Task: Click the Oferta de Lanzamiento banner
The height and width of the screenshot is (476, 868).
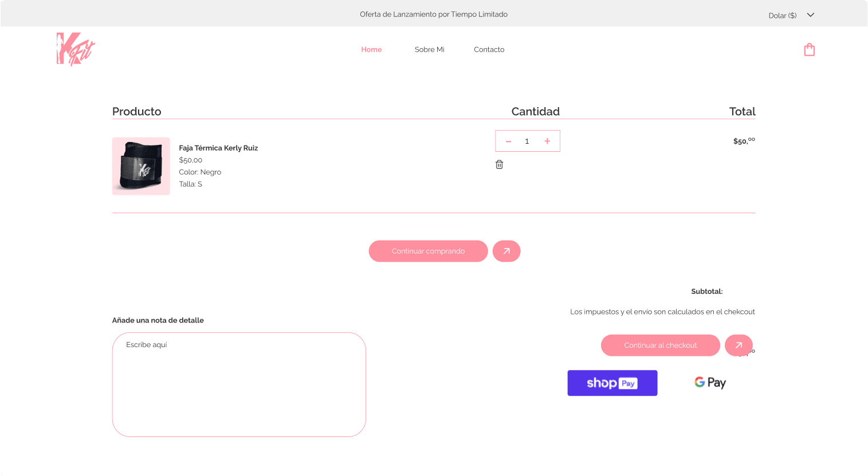Action: point(434,14)
